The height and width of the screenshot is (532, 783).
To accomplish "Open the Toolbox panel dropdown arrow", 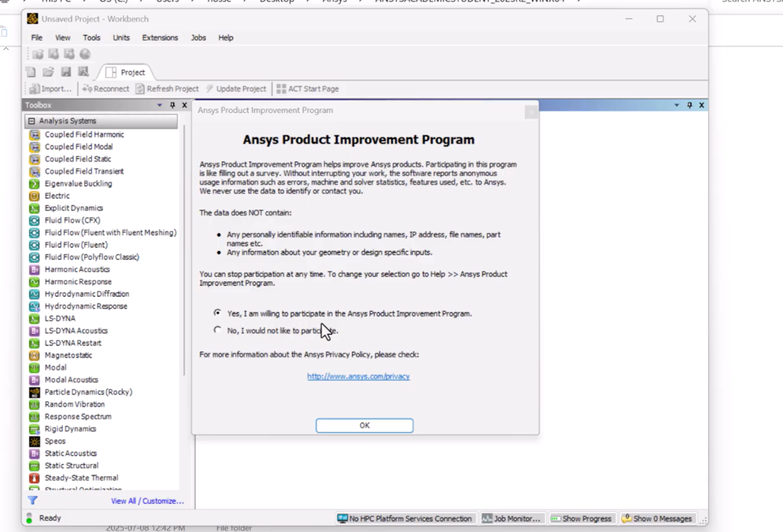I will click(161, 105).
